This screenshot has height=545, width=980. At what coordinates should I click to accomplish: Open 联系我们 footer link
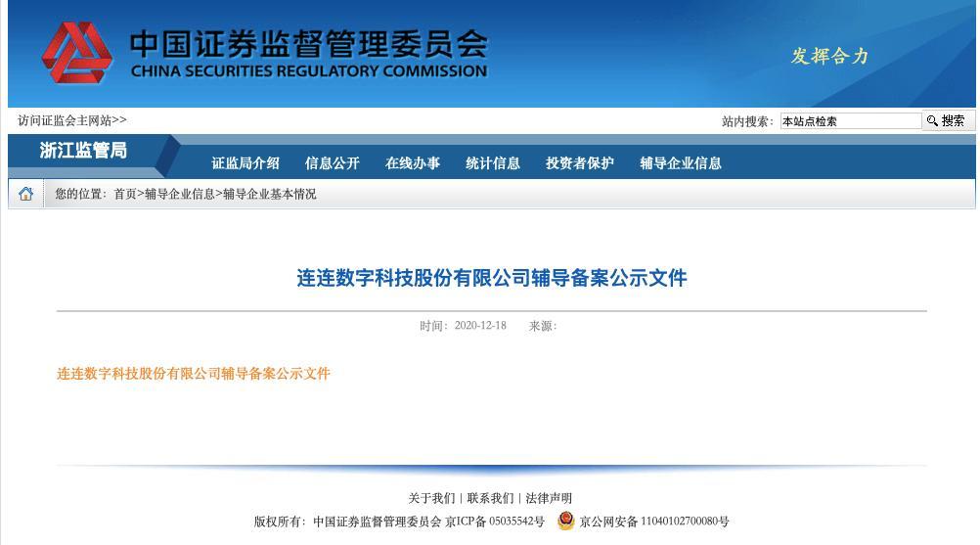[490, 498]
